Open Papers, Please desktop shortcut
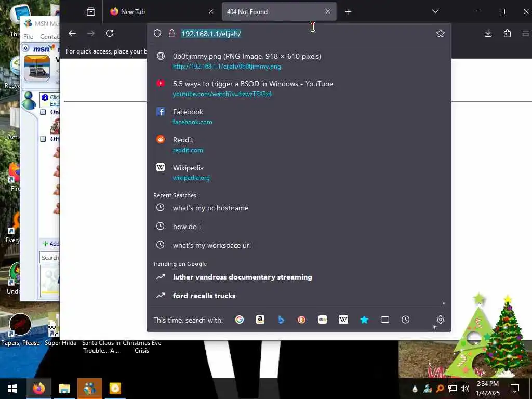The height and width of the screenshot is (399, 532). point(20,330)
